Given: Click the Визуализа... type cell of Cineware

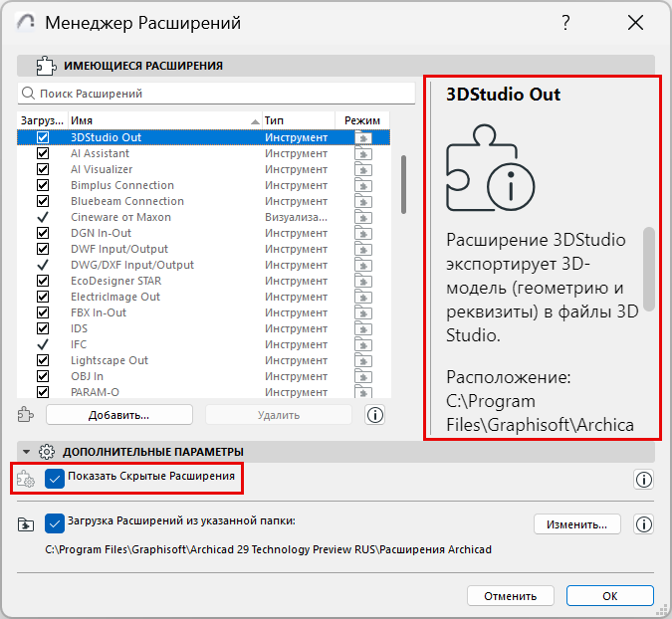Looking at the screenshot, I should pyautogui.click(x=296, y=217).
